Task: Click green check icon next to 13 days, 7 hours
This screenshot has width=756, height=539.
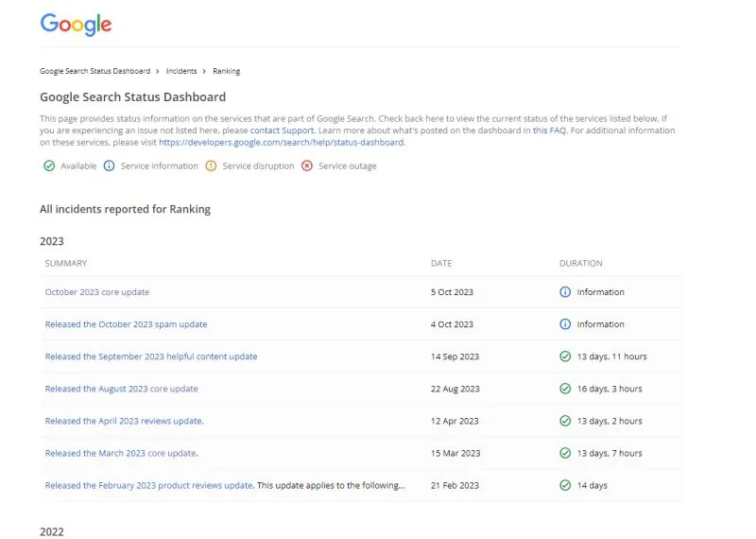Action: [565, 453]
